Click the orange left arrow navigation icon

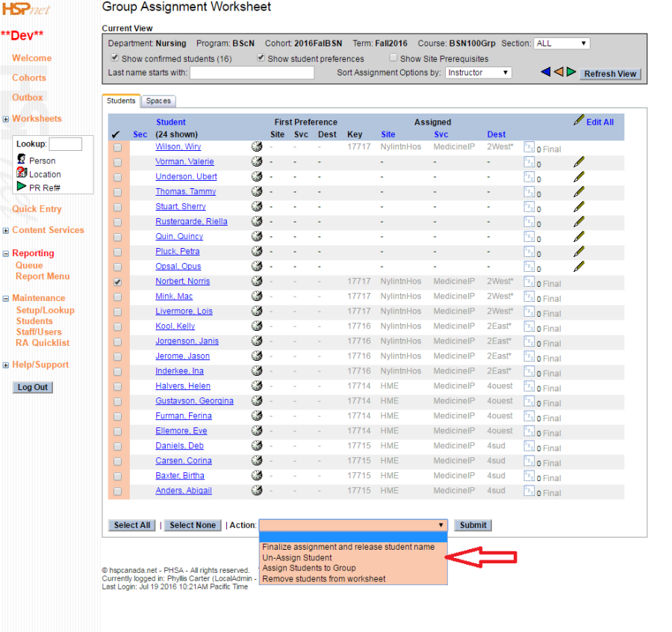pyautogui.click(x=559, y=72)
